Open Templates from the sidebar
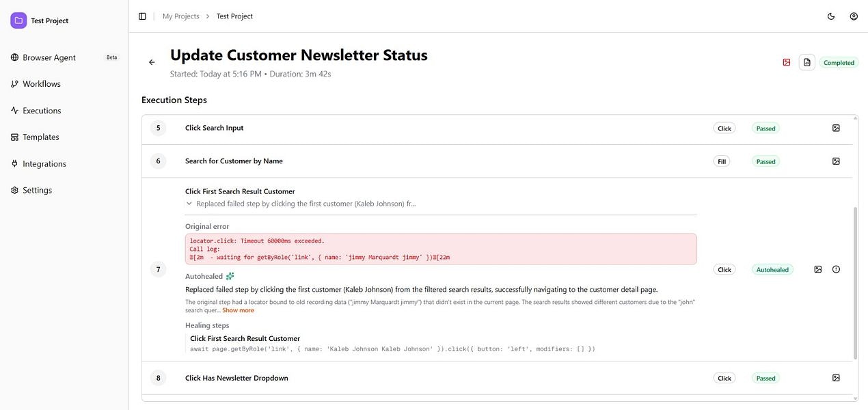Viewport: 868px width, 410px height. [x=40, y=136]
